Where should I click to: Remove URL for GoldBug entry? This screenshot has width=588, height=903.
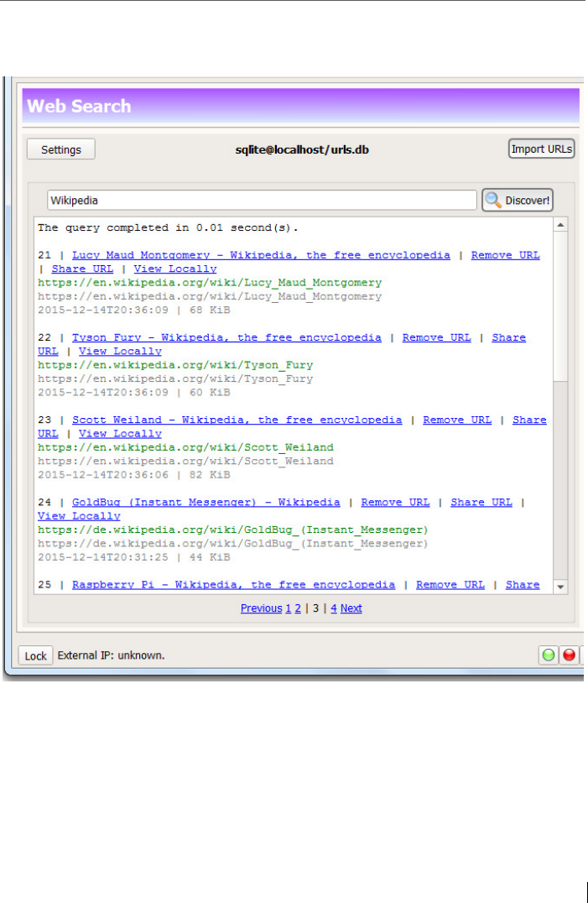[395, 502]
